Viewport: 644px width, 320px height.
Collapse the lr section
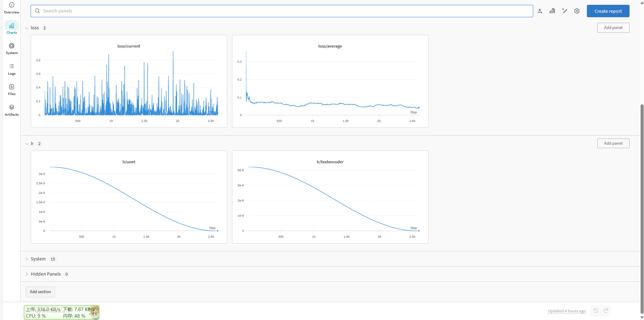pos(27,144)
